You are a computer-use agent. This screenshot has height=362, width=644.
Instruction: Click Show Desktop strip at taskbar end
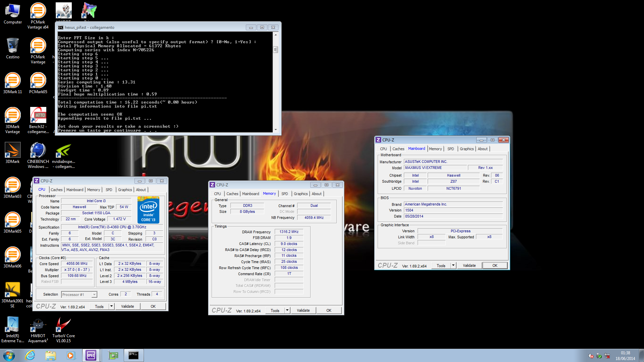[x=641, y=355]
